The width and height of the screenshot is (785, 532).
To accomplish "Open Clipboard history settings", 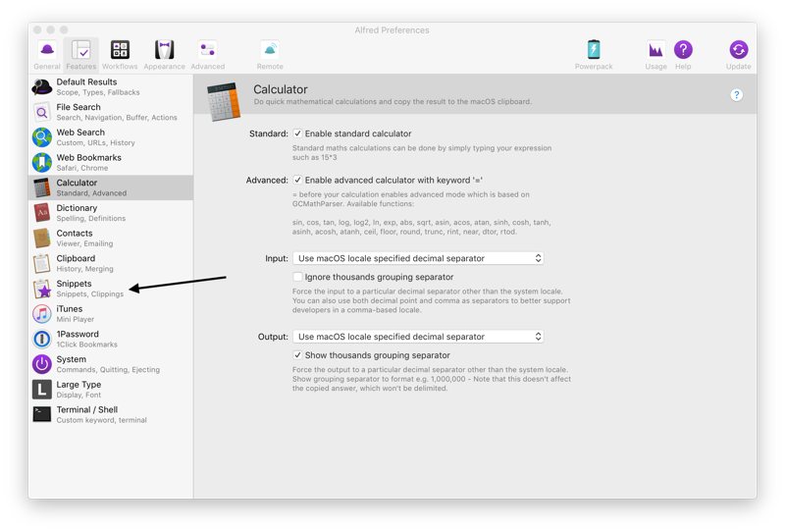I will (111, 263).
